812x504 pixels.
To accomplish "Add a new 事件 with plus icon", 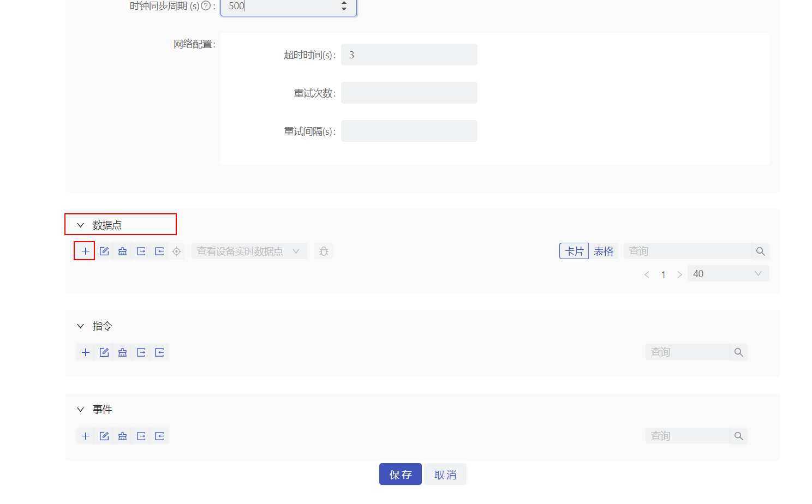I will (x=85, y=436).
